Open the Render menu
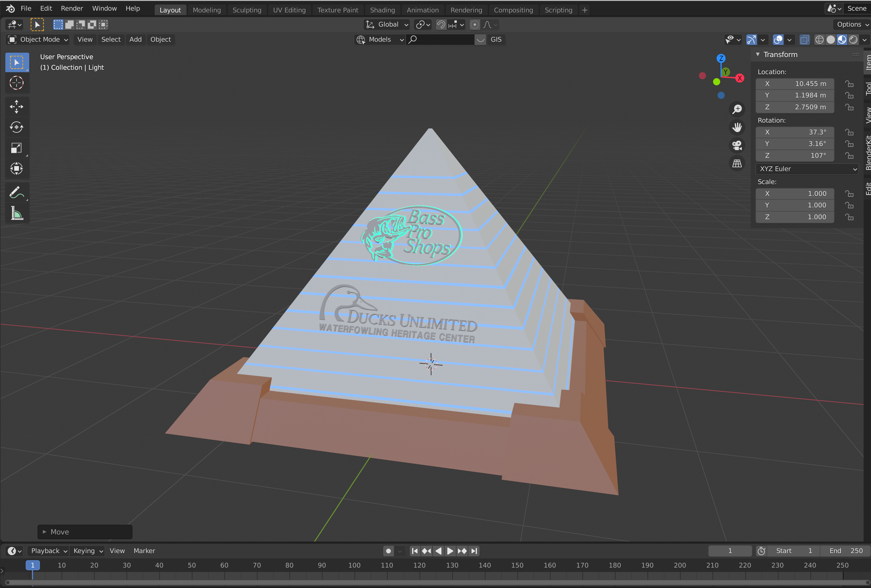The height and width of the screenshot is (588, 871). tap(72, 9)
